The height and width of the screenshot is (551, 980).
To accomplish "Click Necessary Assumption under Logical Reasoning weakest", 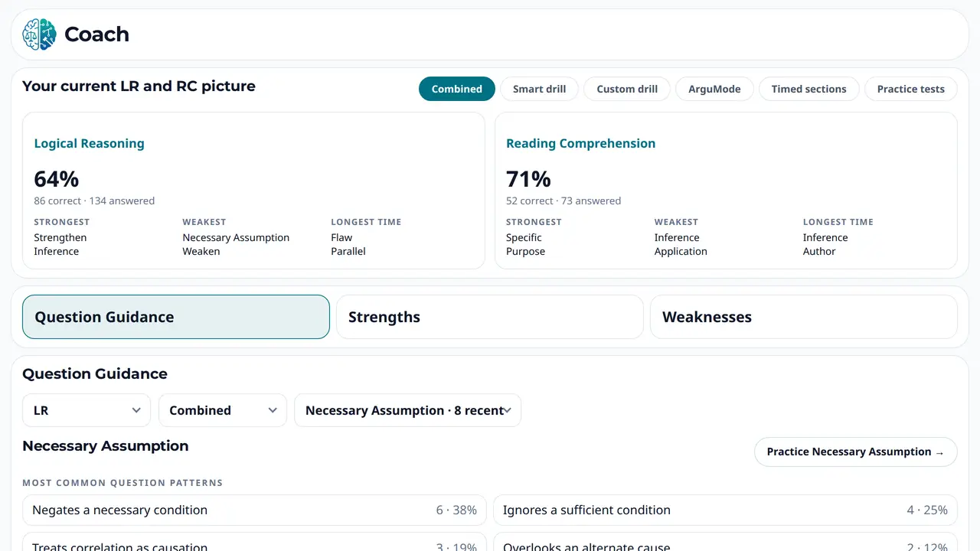I will (236, 237).
